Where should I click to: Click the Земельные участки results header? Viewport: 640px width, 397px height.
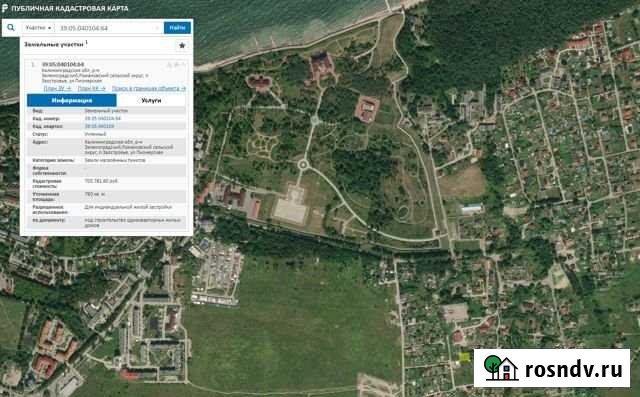(x=54, y=44)
